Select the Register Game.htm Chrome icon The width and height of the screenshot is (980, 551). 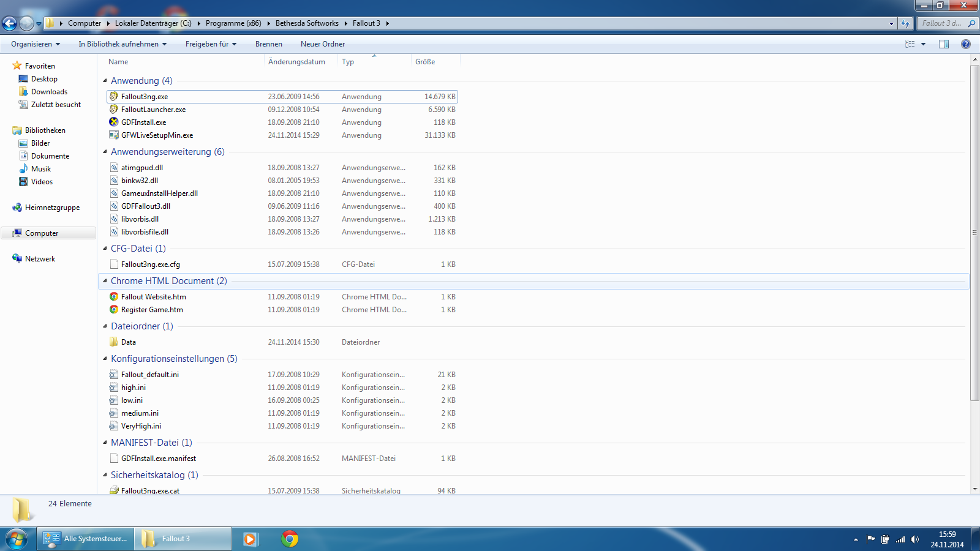click(x=114, y=309)
